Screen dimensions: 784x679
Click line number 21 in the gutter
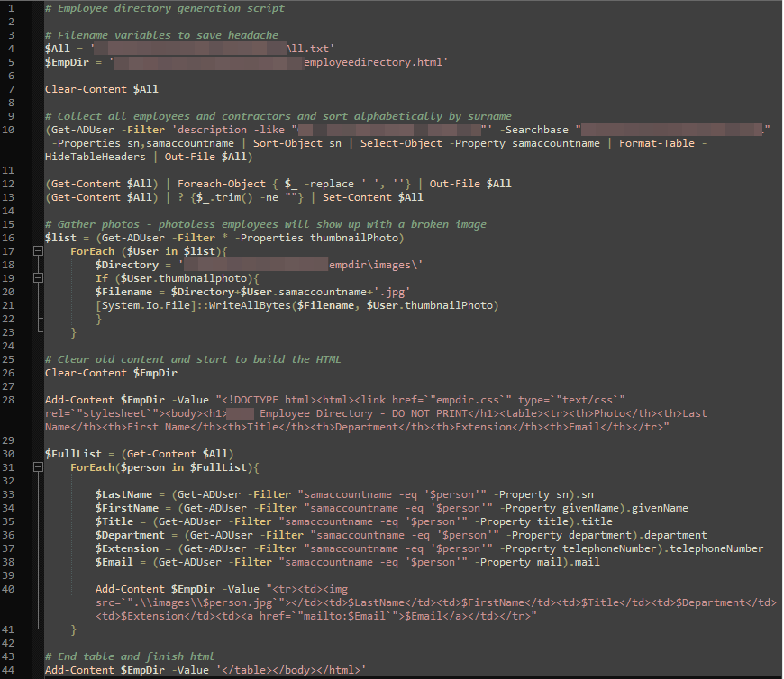(x=8, y=305)
